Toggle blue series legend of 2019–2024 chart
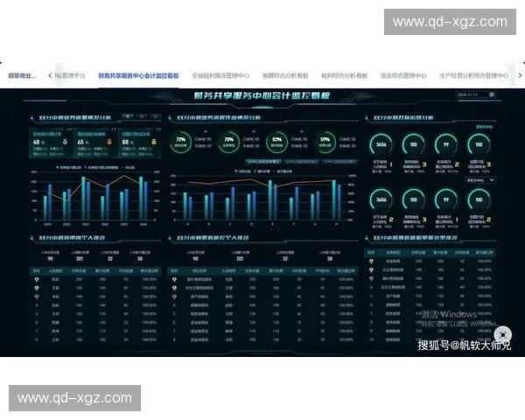This screenshot has height=420, width=525. (x=101, y=167)
